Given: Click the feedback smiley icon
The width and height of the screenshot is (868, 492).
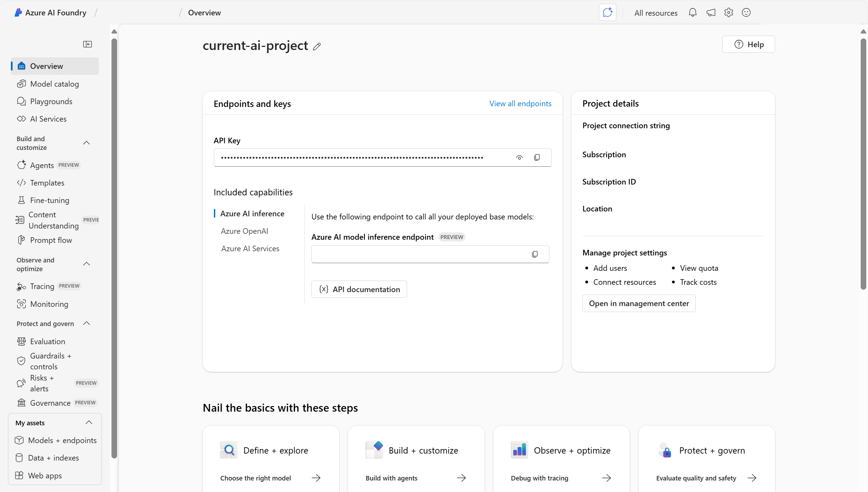Looking at the screenshot, I should [746, 13].
